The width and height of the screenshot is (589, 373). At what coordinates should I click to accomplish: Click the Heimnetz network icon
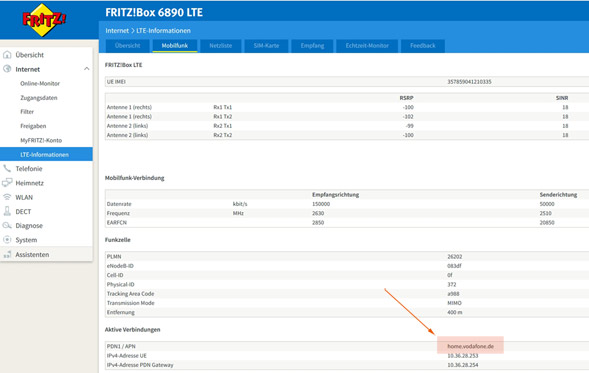7,183
